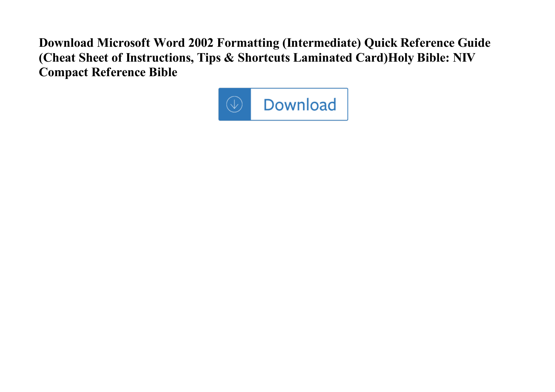Click the heading starting 'Download Microsoft Word 2002 Formatting'
The height and width of the screenshot is (392, 555).
pos(264,58)
